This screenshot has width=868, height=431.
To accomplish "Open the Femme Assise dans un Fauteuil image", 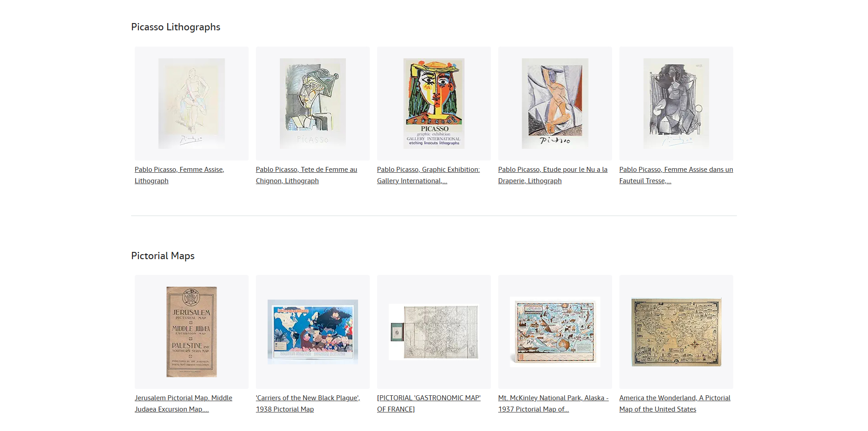I will pyautogui.click(x=676, y=104).
